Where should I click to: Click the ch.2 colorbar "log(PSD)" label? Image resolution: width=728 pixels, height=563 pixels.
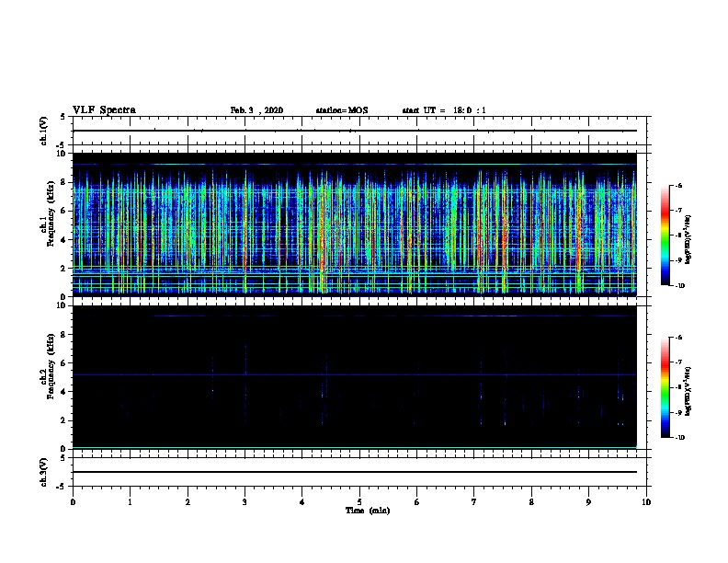688,392
